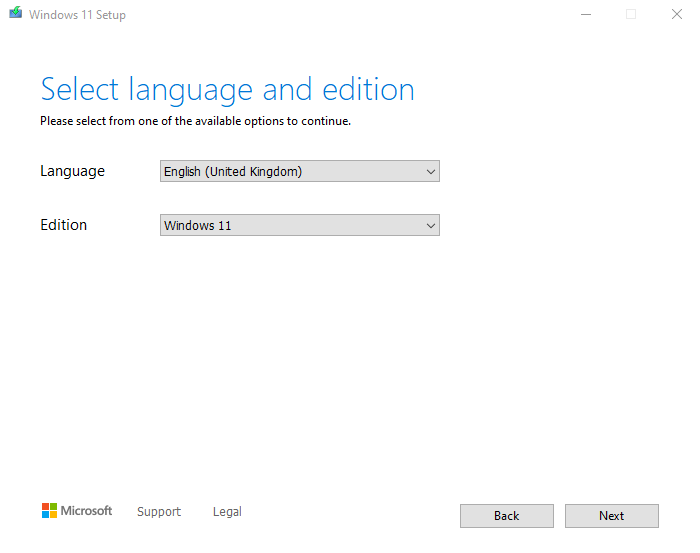Click the Microsoft logo

(x=77, y=511)
